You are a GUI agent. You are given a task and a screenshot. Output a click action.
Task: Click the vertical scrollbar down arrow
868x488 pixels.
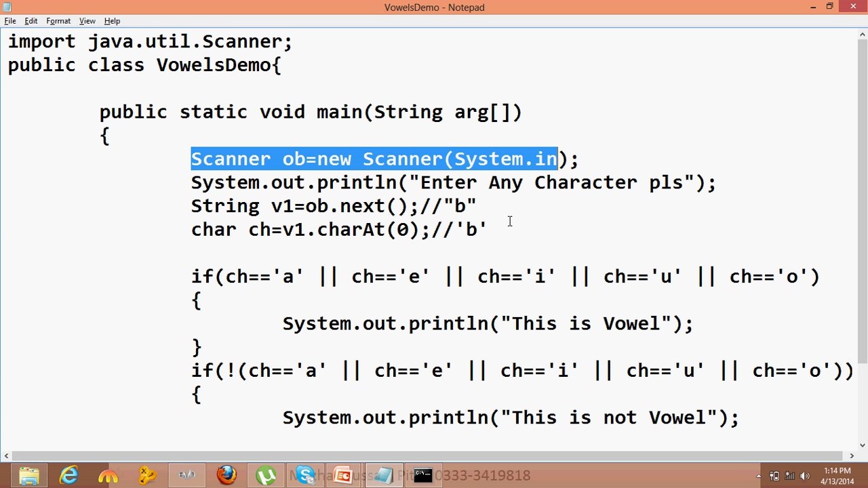pos(863,445)
